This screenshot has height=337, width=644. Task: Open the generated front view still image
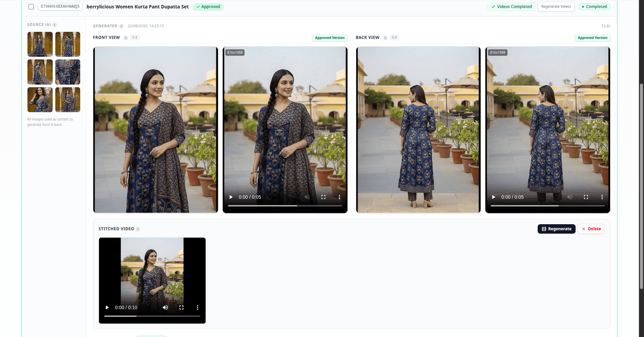pyautogui.click(x=155, y=130)
